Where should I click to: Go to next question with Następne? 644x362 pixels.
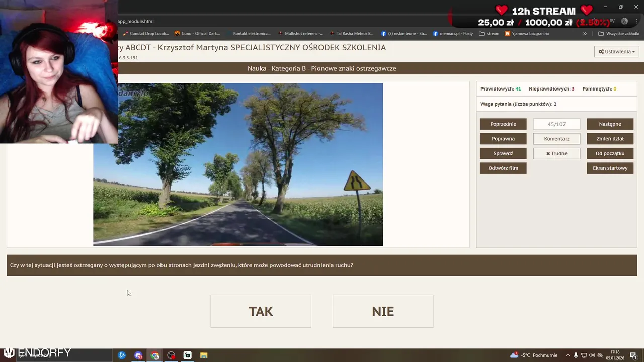pos(610,124)
